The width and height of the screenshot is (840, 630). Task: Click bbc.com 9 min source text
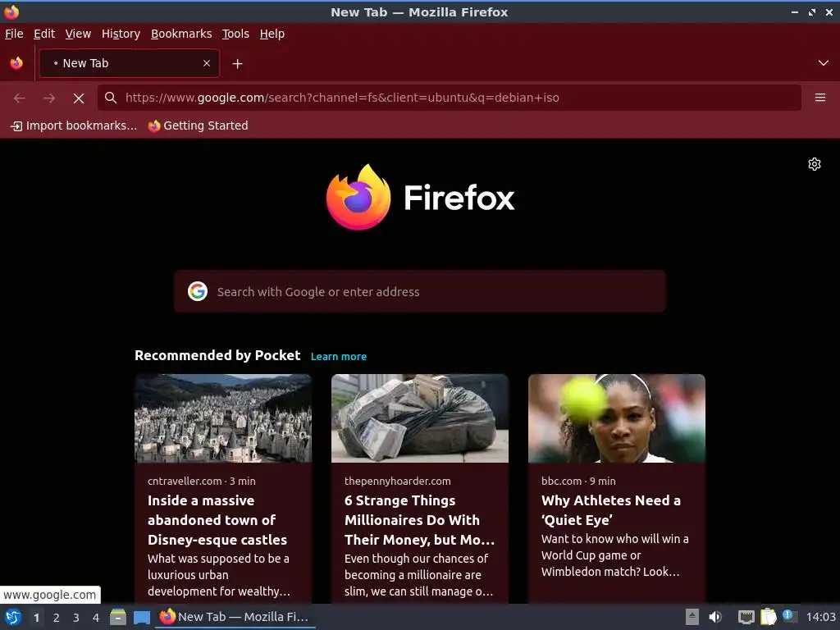[x=578, y=481]
